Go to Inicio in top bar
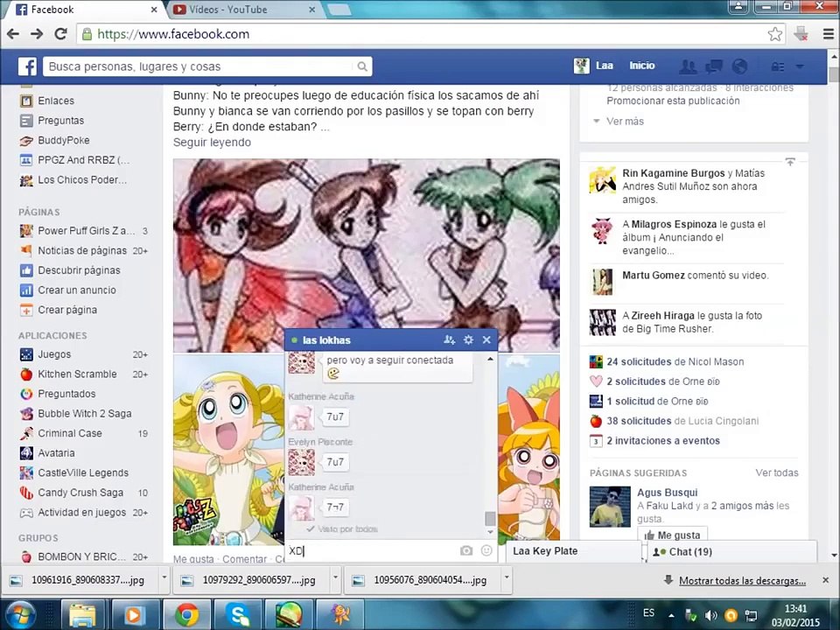Viewport: 840px width, 630px height. (641, 66)
